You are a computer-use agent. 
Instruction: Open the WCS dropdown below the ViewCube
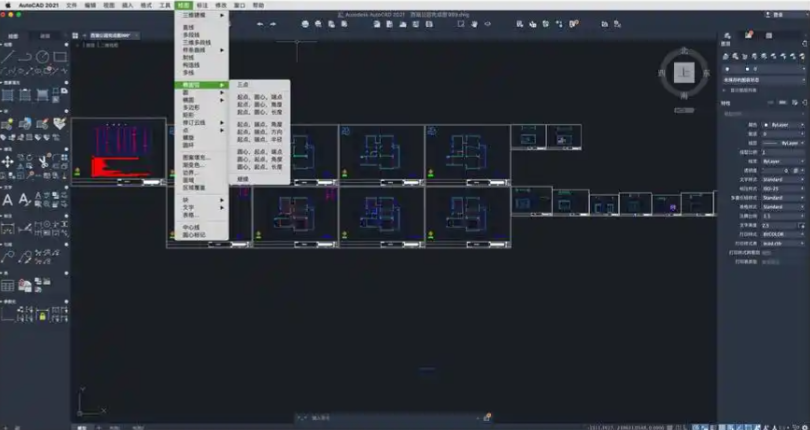pos(684,110)
